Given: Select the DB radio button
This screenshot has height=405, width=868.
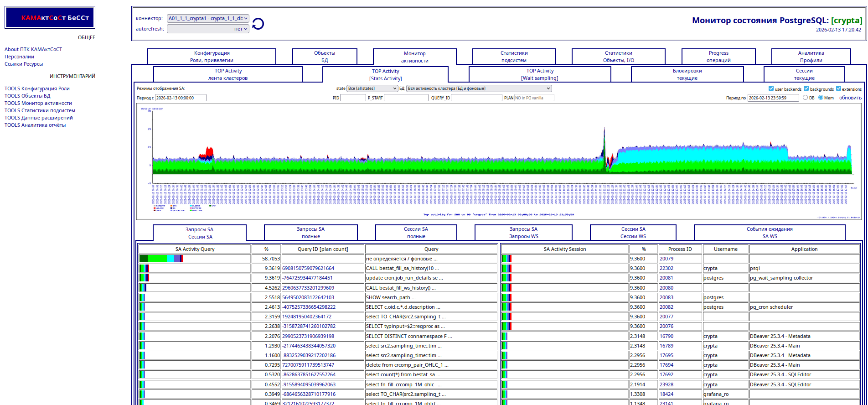Looking at the screenshot, I should click(805, 98).
